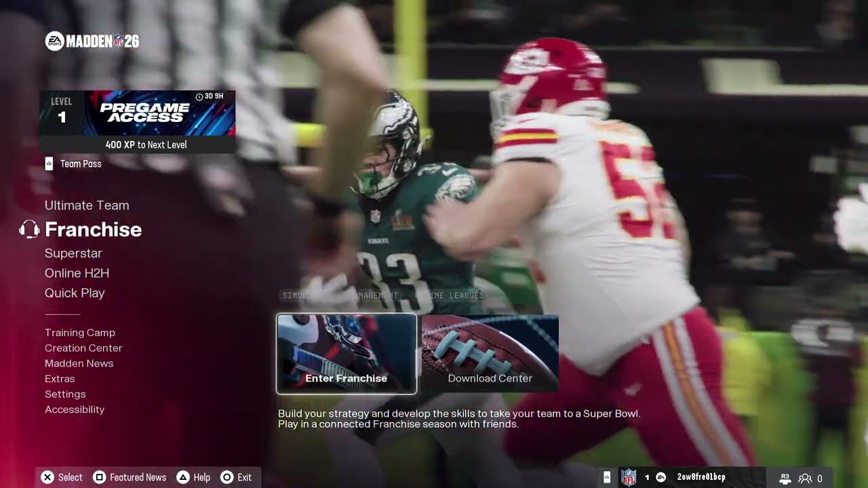Viewport: 868px width, 488px height.
Task: Click the EA Sports Madden 26 logo
Action: point(92,41)
